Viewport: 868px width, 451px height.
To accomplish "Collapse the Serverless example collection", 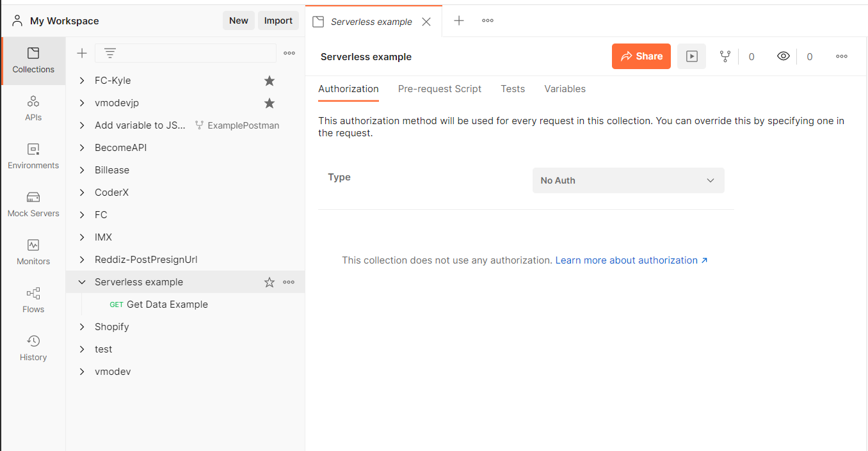I will pos(82,282).
